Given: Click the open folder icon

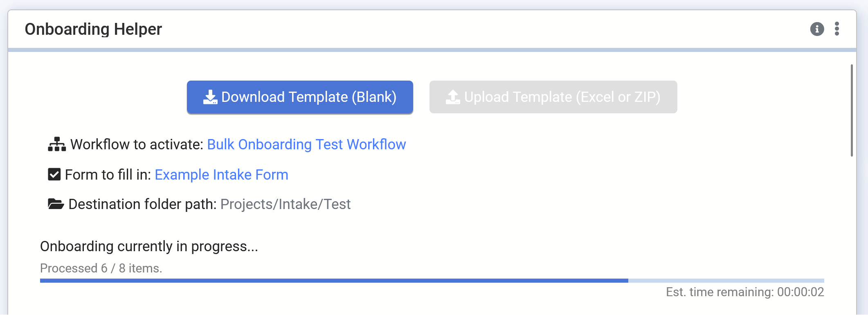Looking at the screenshot, I should click(56, 204).
